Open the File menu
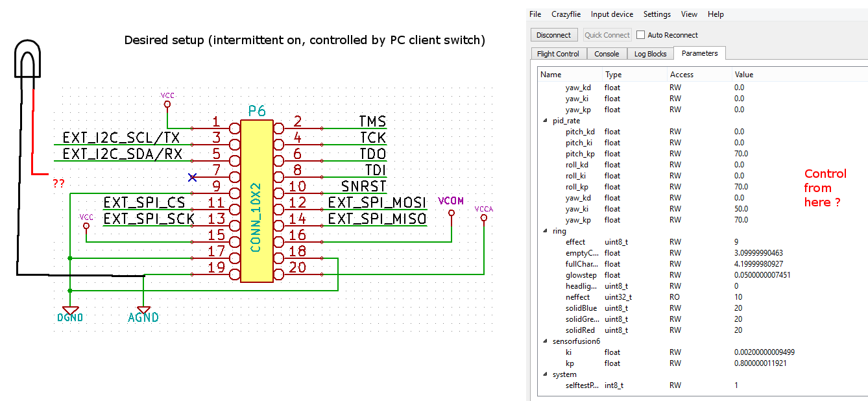This screenshot has height=401, width=868. (x=535, y=14)
